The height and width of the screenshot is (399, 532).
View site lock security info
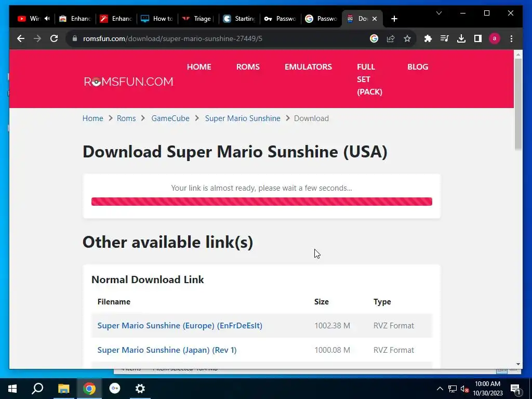click(x=75, y=38)
